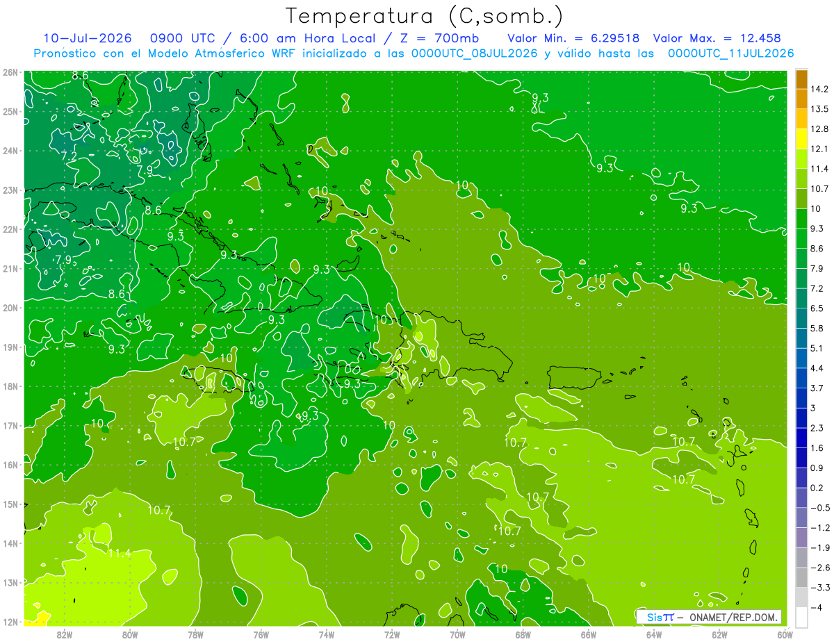The image size is (834, 644).
Task: Select valid-until time '0000UTC_11JUL2026'
Action: coord(730,53)
